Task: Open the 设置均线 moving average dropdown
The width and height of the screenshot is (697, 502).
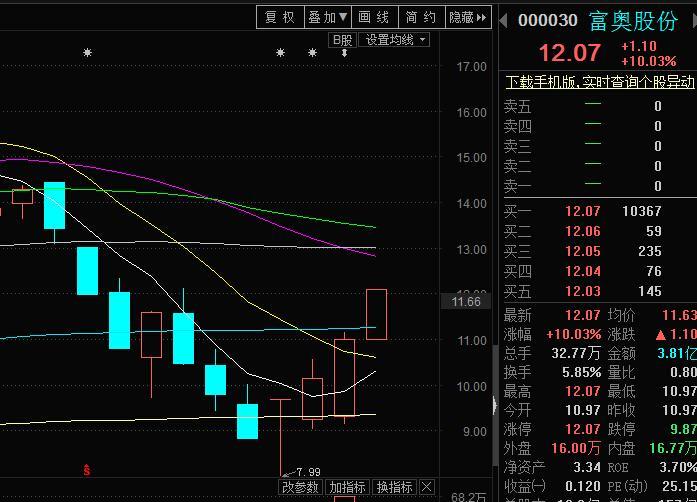Action: (x=394, y=40)
